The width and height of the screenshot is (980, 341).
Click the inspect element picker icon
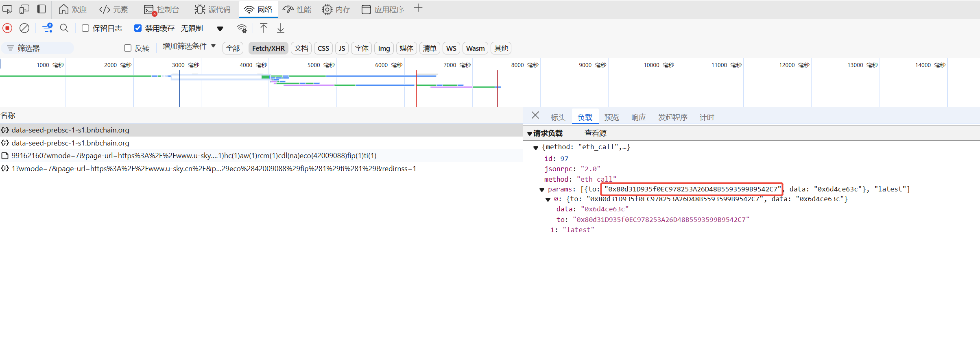pyautogui.click(x=7, y=9)
